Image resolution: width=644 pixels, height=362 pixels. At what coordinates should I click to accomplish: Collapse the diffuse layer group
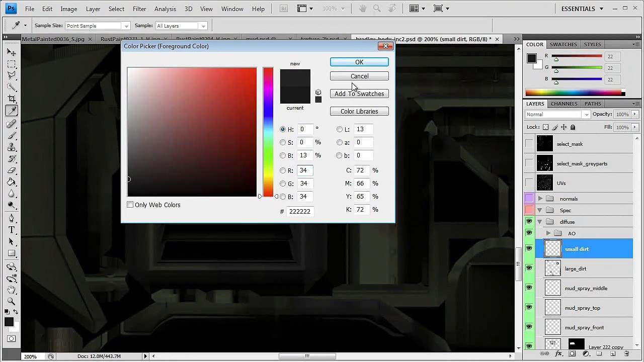click(x=540, y=222)
